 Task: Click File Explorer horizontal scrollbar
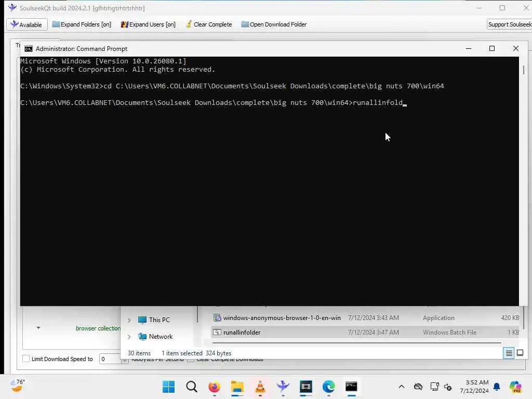(x=356, y=343)
